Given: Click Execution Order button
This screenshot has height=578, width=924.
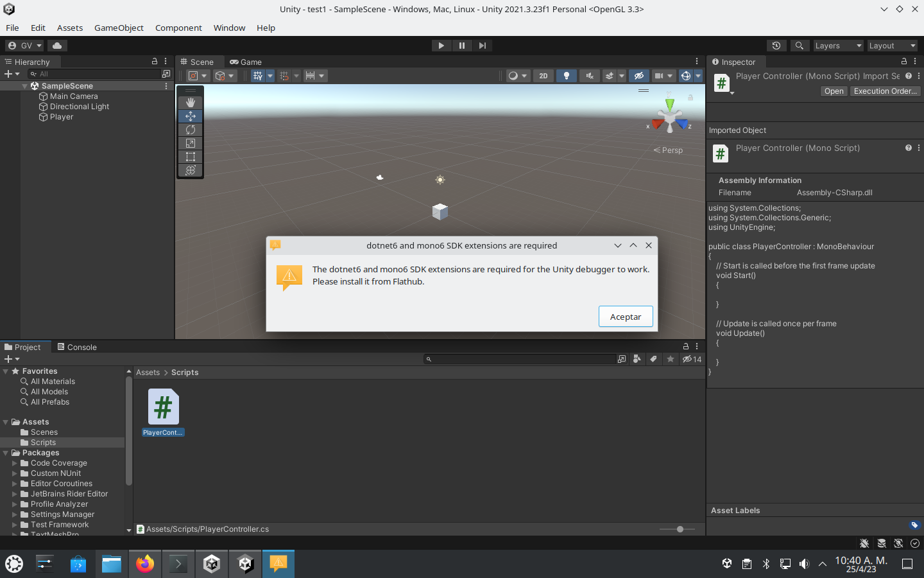Looking at the screenshot, I should [885, 91].
